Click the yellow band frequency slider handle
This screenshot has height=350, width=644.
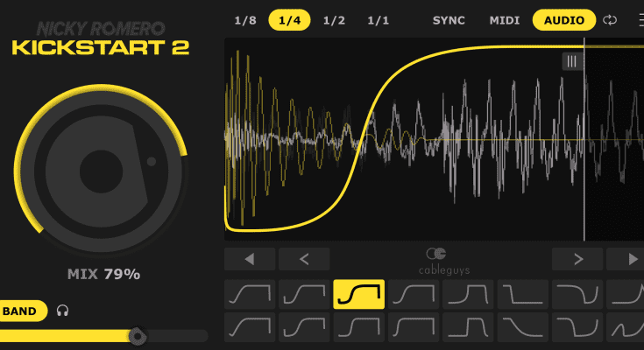coord(137,335)
